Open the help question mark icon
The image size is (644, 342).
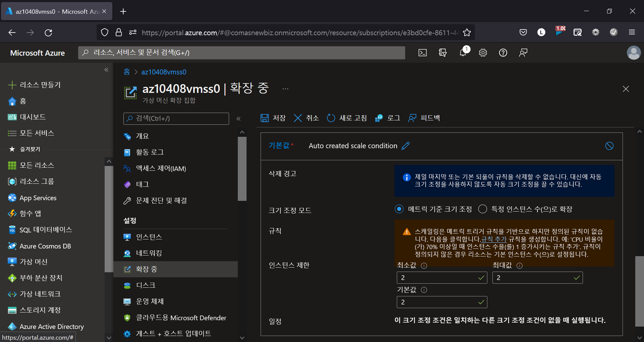(x=503, y=53)
